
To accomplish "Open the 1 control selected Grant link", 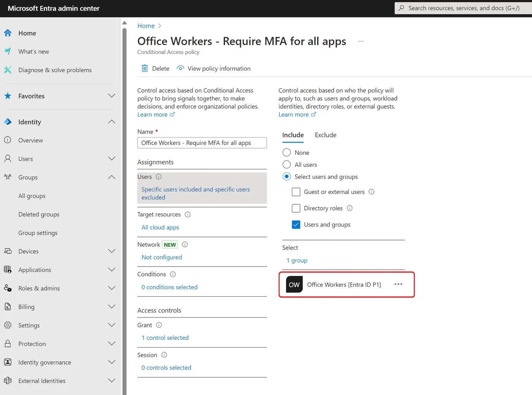I will (165, 338).
